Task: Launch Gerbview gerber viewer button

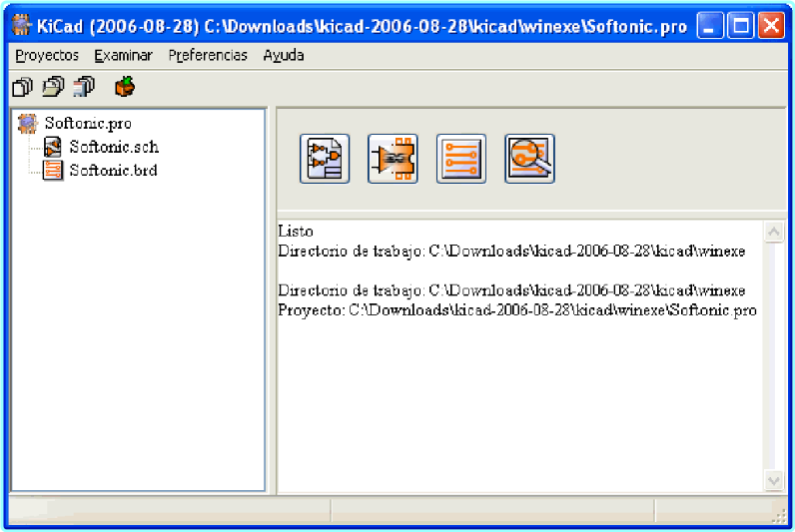Action: coord(529,159)
